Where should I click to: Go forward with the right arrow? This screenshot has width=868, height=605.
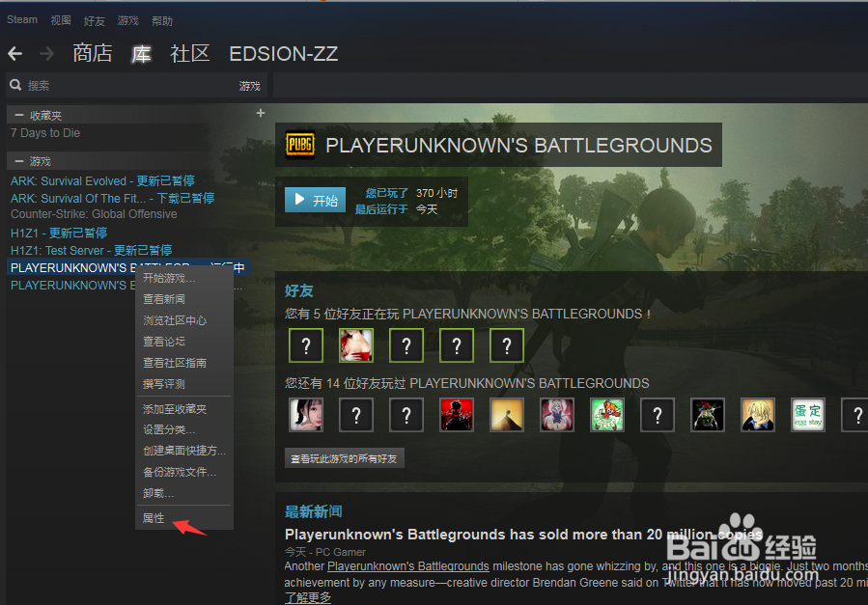(x=47, y=54)
